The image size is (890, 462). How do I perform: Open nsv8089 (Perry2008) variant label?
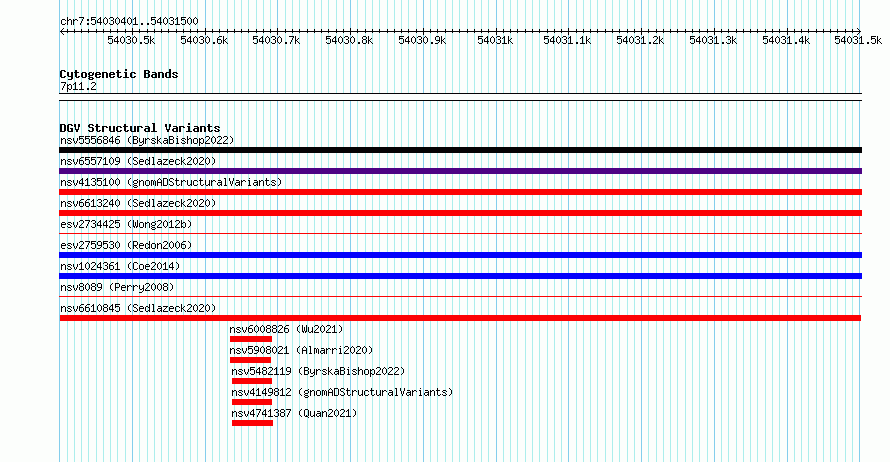117,287
